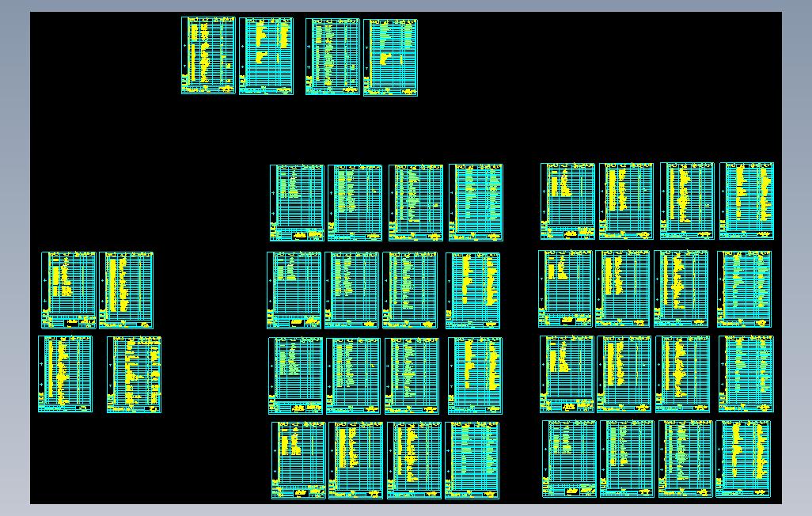Select the rightmost sheet in the top group
This screenshot has width=812, height=516.
[x=390, y=58]
